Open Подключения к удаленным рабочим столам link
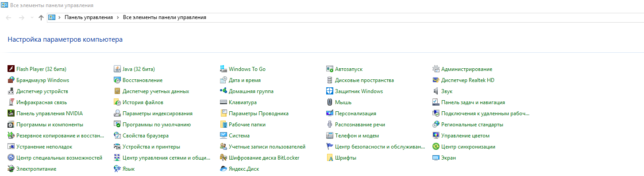644x176 pixels. (486, 113)
